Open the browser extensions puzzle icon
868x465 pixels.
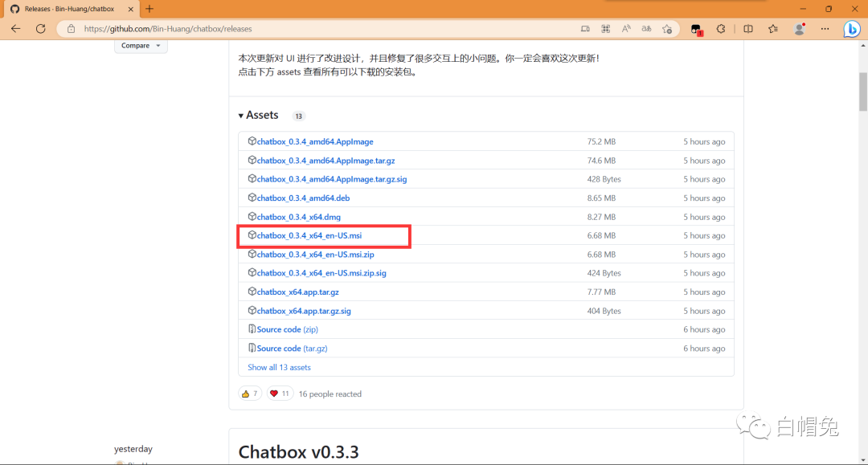click(721, 29)
